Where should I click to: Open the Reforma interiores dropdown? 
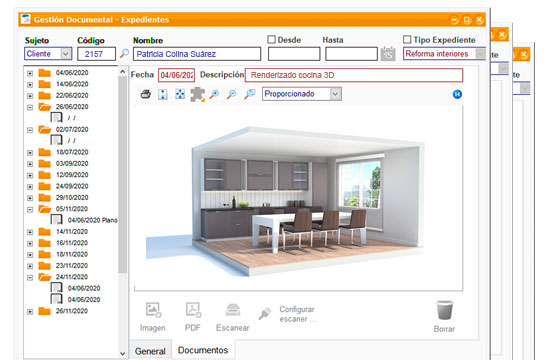coord(481,54)
